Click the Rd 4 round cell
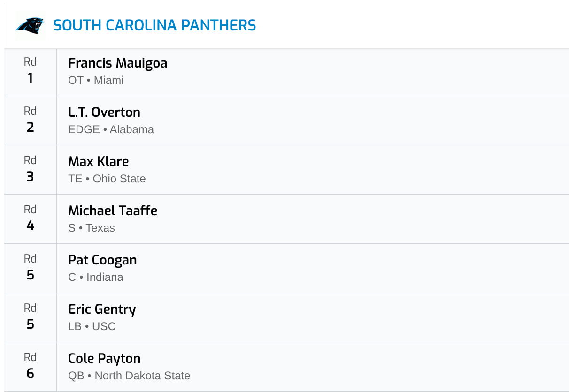Screen dimensions: 569x392 click(30, 219)
